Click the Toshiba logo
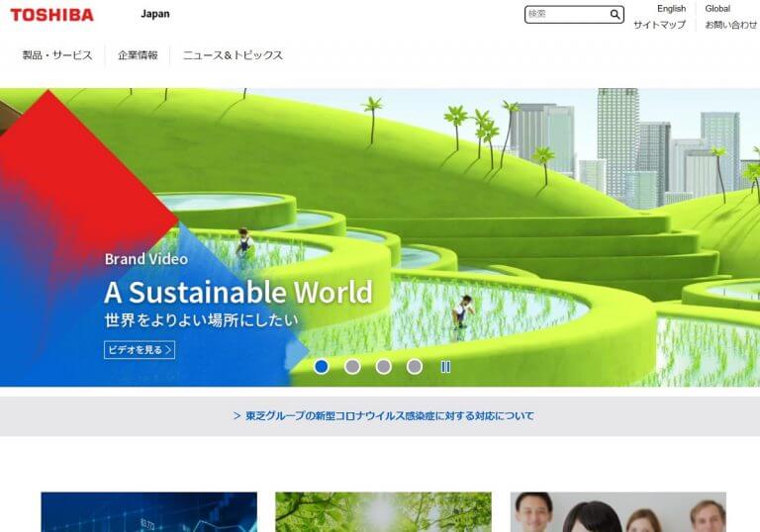This screenshot has width=760, height=532. point(51,15)
